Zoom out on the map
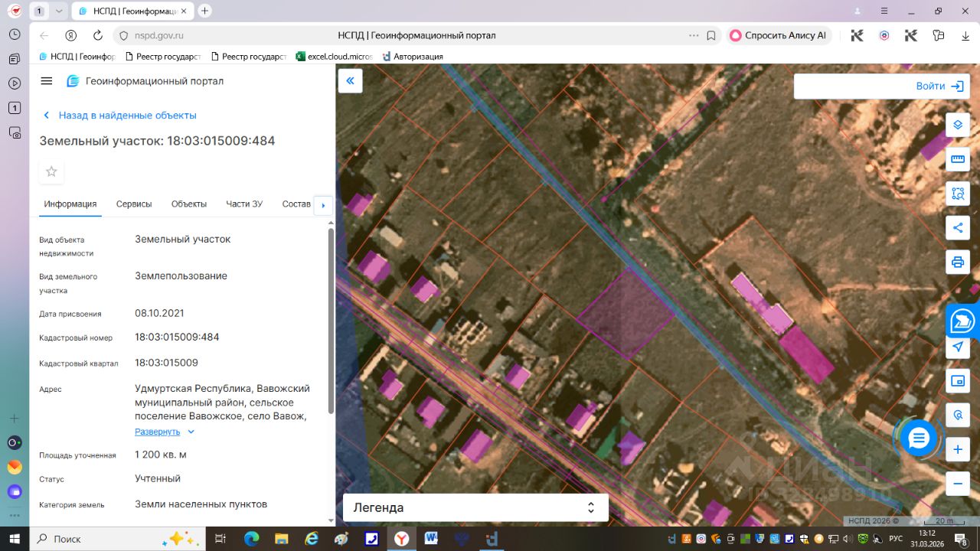This screenshot has width=980, height=551. (x=957, y=484)
